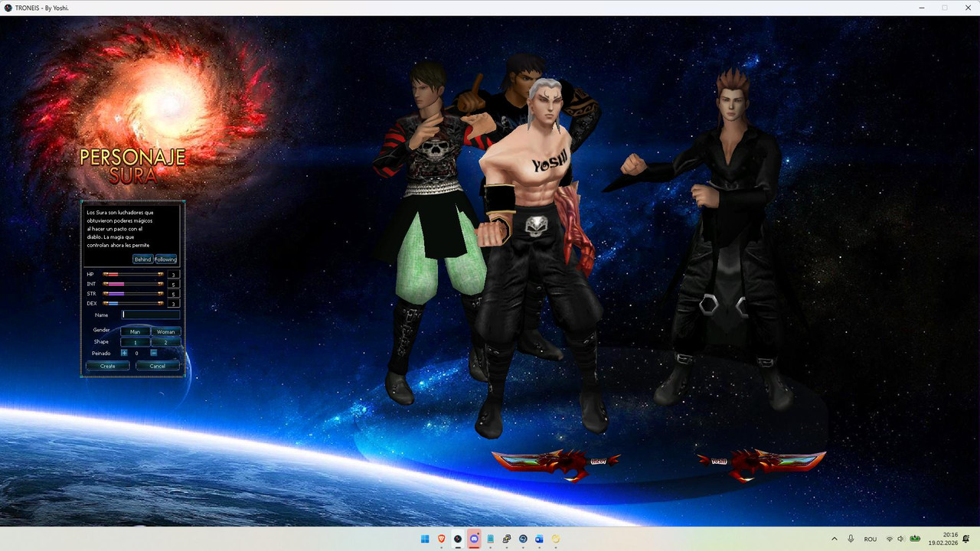Click the DEX stat bar
Image resolution: width=980 pixels, height=551 pixels.
pos(133,303)
